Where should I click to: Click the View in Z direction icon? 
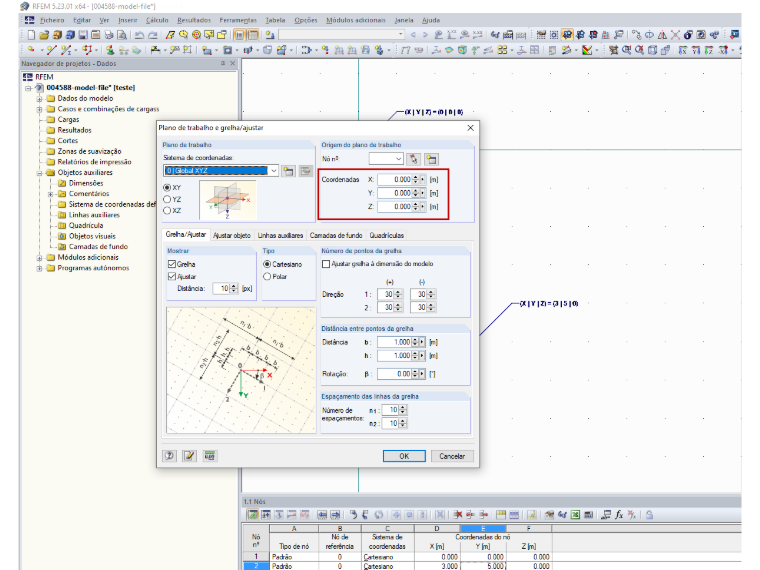click(709, 50)
